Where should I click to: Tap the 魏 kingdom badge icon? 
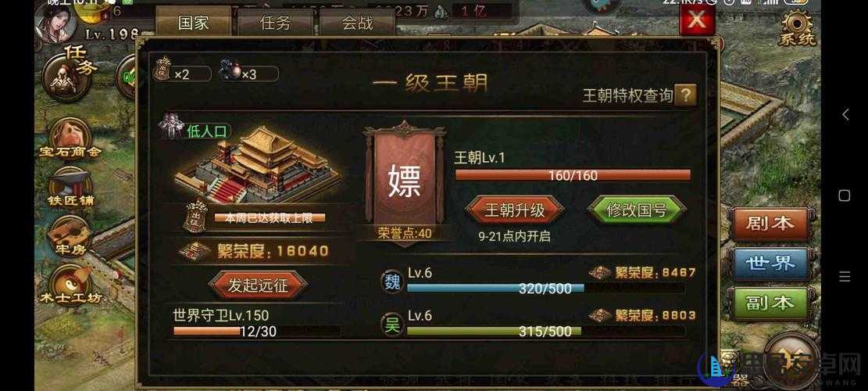tap(392, 281)
